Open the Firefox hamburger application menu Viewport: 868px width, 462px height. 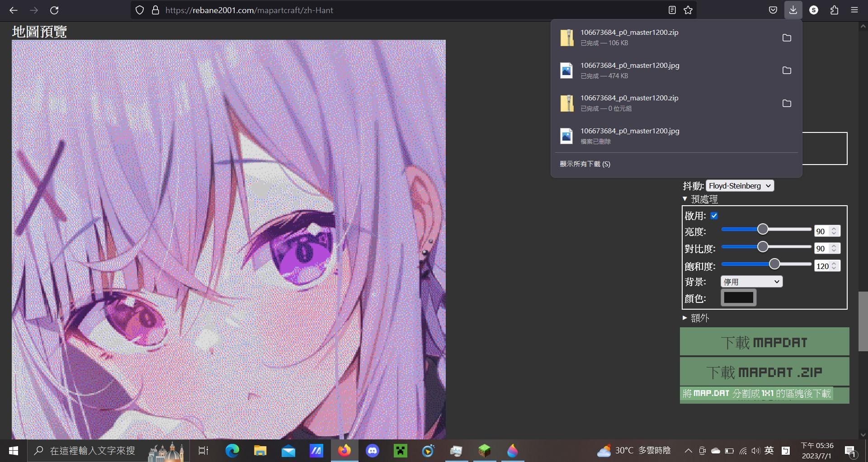coord(854,10)
